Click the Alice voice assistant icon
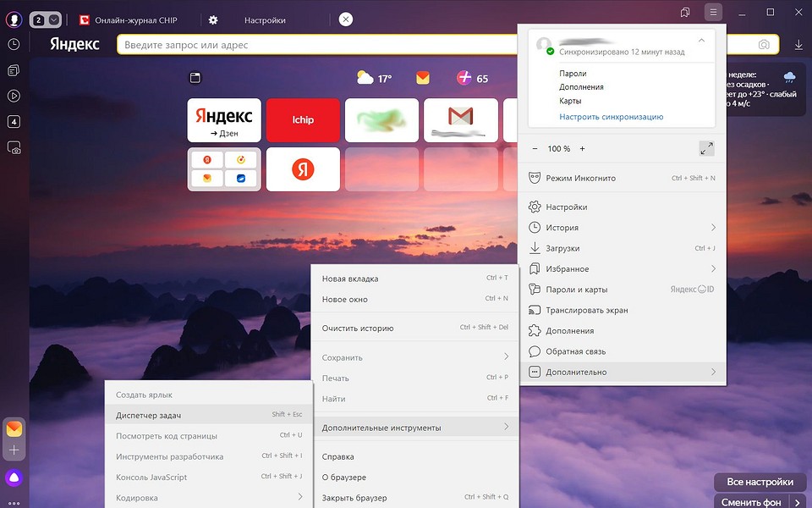 pyautogui.click(x=14, y=478)
